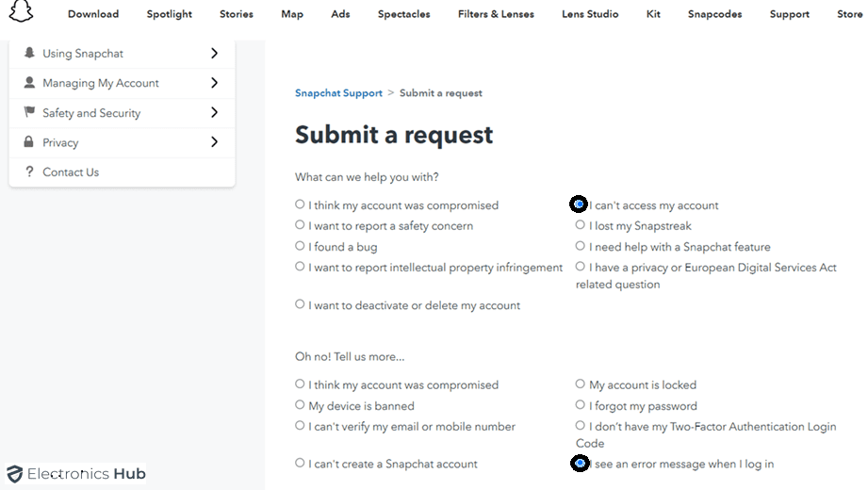The width and height of the screenshot is (868, 490).
Task: Open the Snapchat Support breadcrumb link
Action: point(338,93)
